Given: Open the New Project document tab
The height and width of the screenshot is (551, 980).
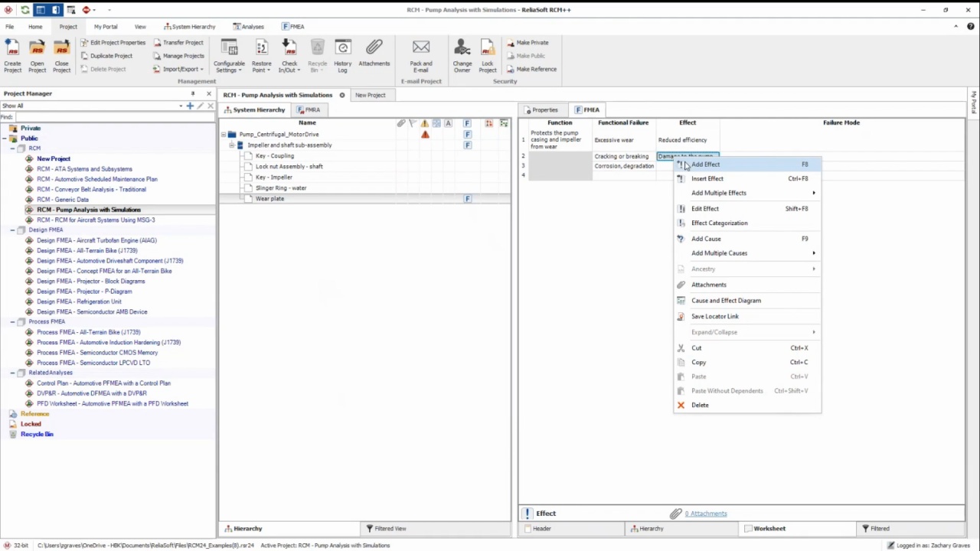Looking at the screenshot, I should coord(370,95).
